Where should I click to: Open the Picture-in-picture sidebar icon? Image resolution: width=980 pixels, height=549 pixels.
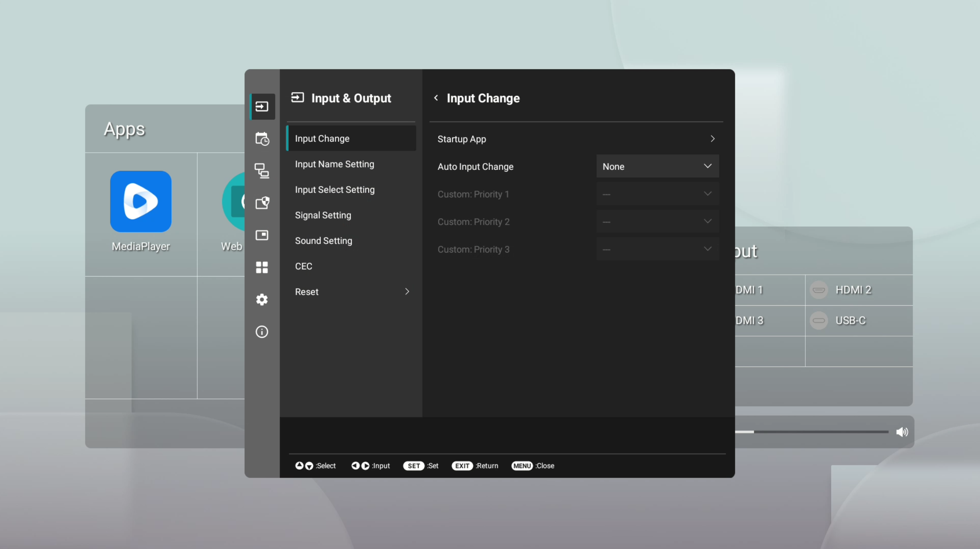pyautogui.click(x=262, y=235)
